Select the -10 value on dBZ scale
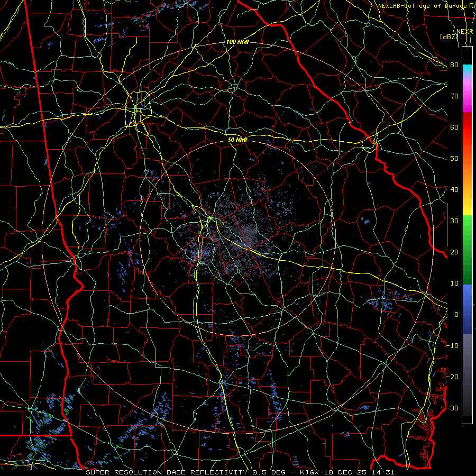This screenshot has width=476, height=476. pyautogui.click(x=453, y=346)
